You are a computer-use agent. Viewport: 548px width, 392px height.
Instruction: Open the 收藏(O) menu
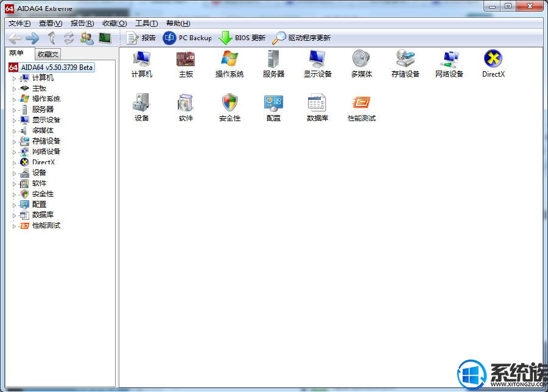click(114, 23)
